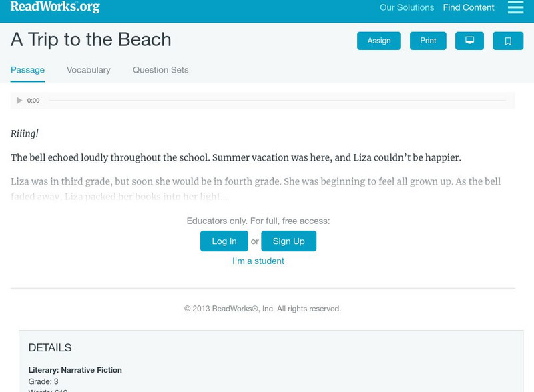Click the projector view monitor icon button
534x392 pixels.
click(x=469, y=41)
